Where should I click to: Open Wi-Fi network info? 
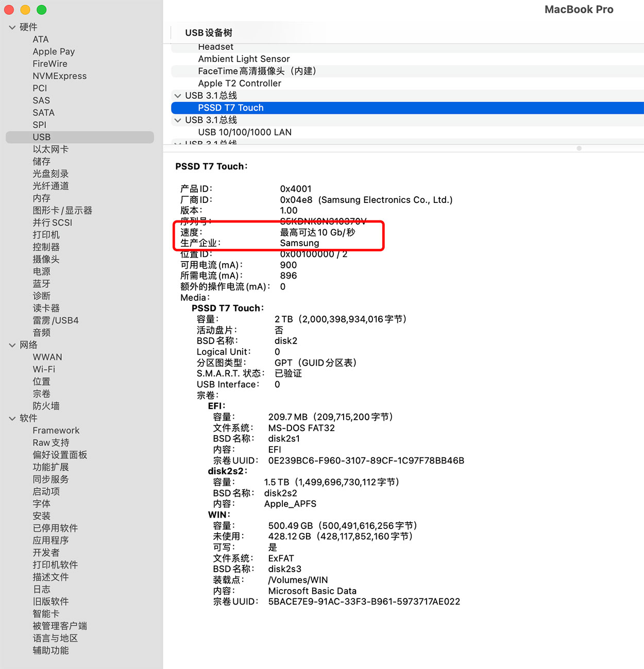[44, 369]
